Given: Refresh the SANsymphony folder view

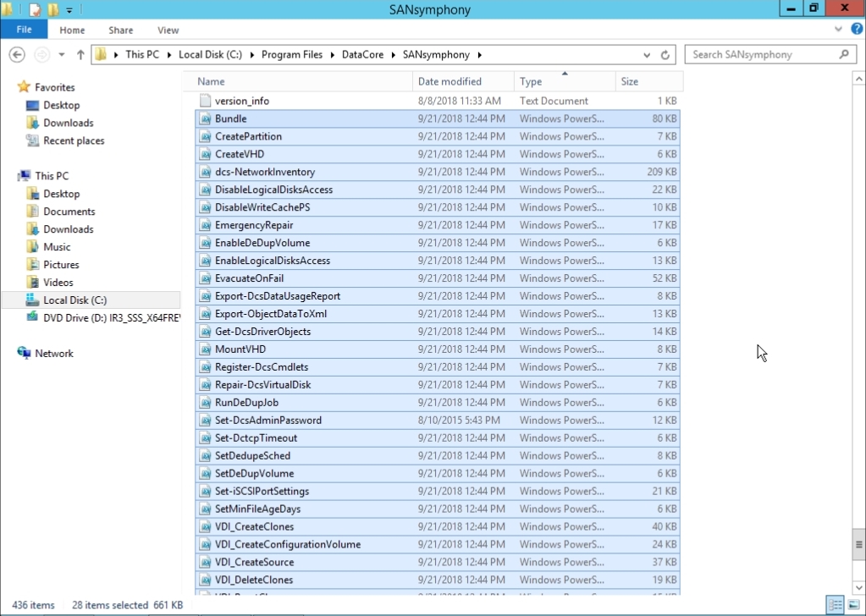Looking at the screenshot, I should pos(665,55).
